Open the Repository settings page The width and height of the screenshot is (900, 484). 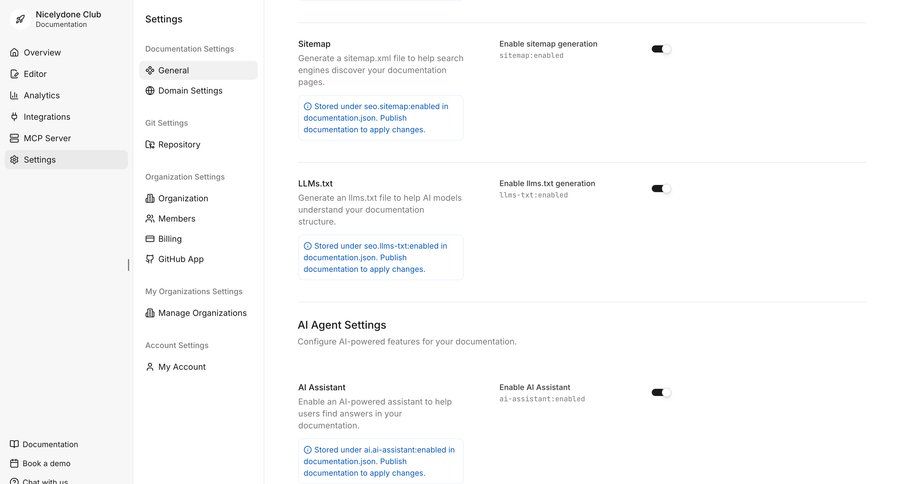coord(179,144)
